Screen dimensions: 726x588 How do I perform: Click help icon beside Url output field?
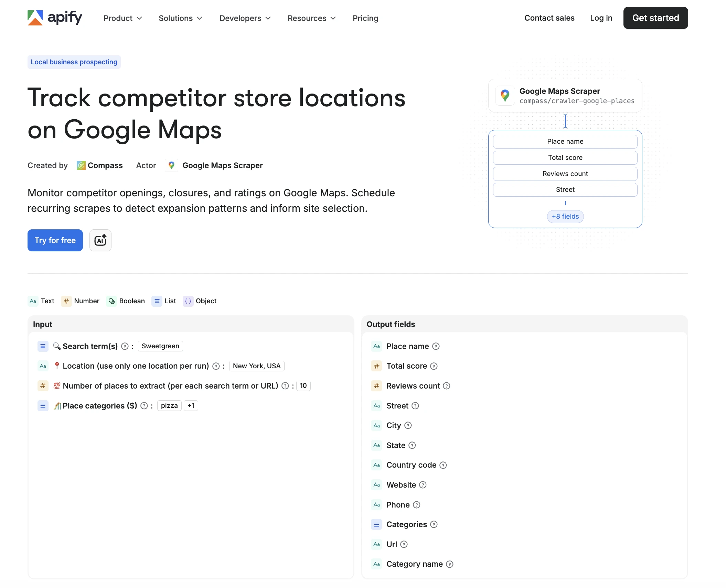click(x=404, y=544)
